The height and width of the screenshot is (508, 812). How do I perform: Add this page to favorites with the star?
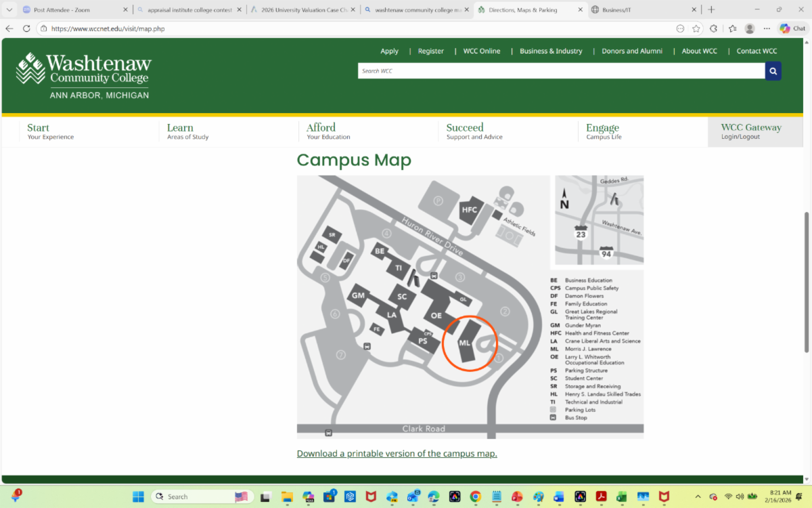coord(696,28)
